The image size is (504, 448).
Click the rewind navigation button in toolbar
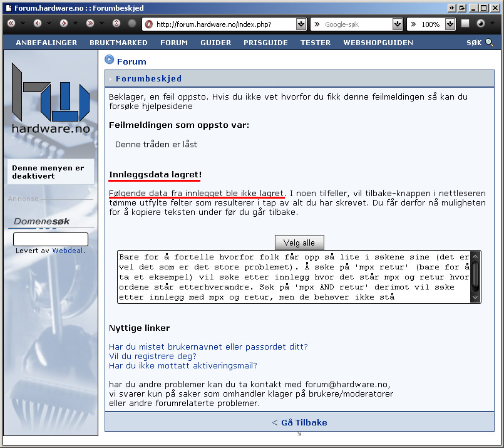click(11, 23)
